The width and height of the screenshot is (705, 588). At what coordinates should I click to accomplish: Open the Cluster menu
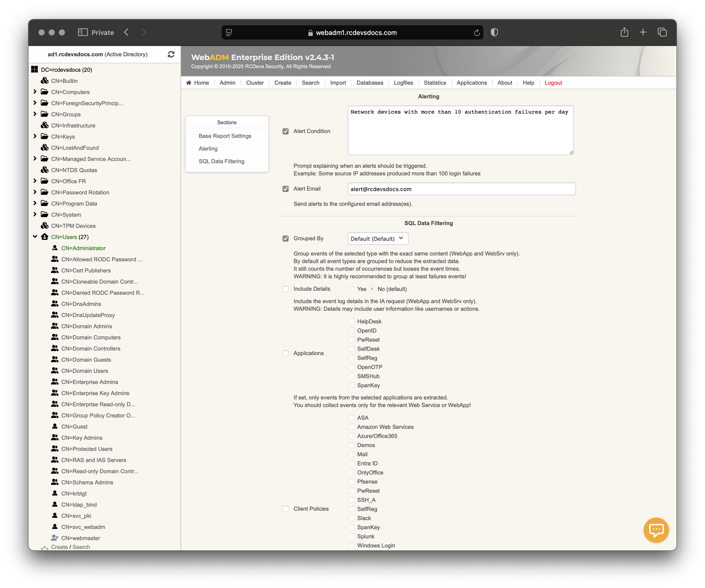[x=255, y=83]
